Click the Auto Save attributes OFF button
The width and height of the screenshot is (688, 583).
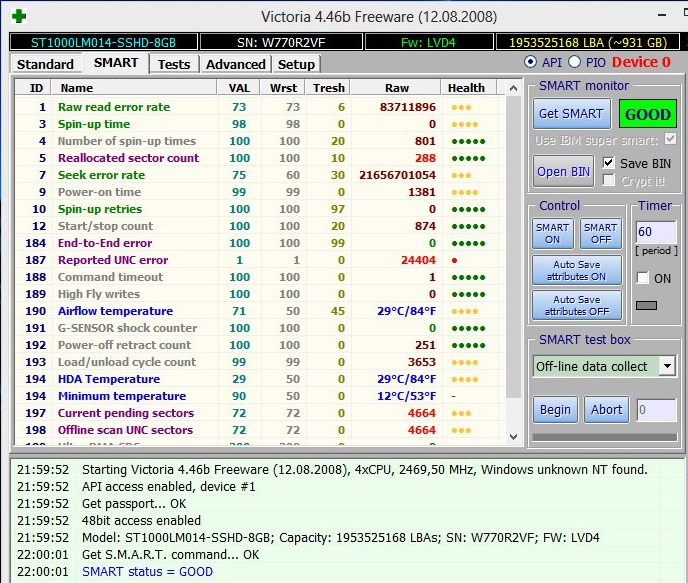point(577,305)
